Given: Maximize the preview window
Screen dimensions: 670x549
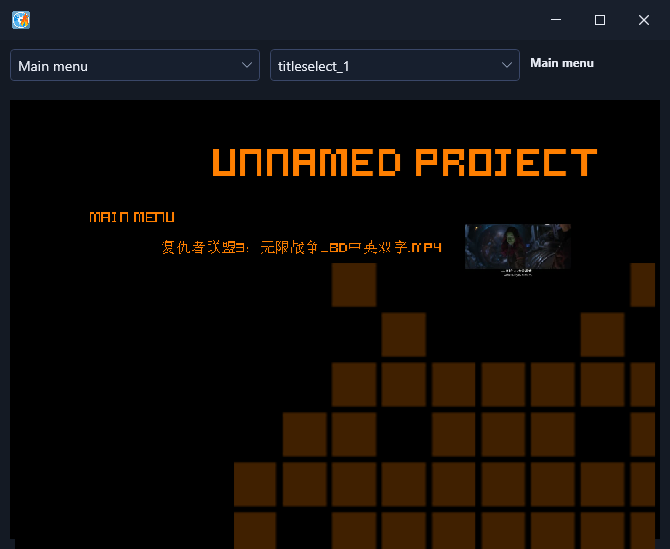Looking at the screenshot, I should coord(599,20).
